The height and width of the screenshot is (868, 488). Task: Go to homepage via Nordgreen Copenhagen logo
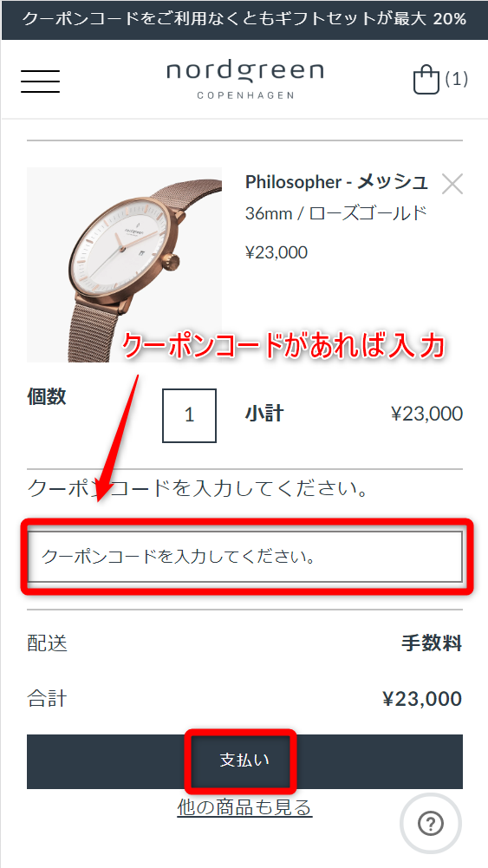(245, 80)
